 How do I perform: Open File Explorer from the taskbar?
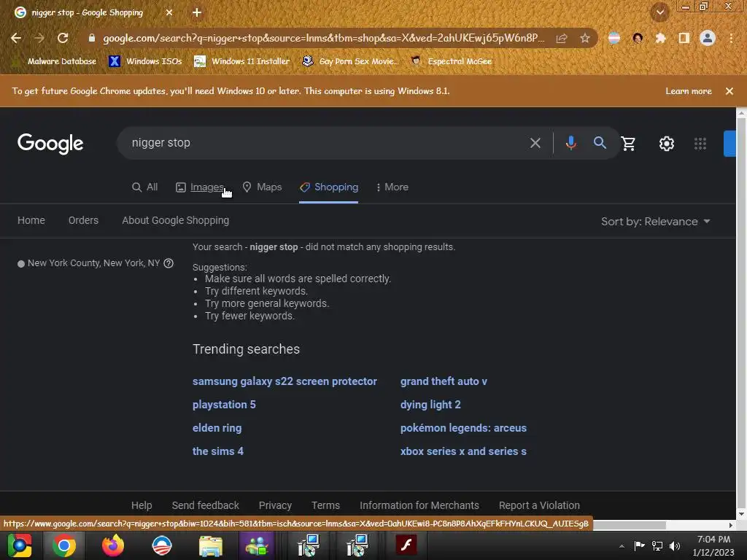(210, 545)
